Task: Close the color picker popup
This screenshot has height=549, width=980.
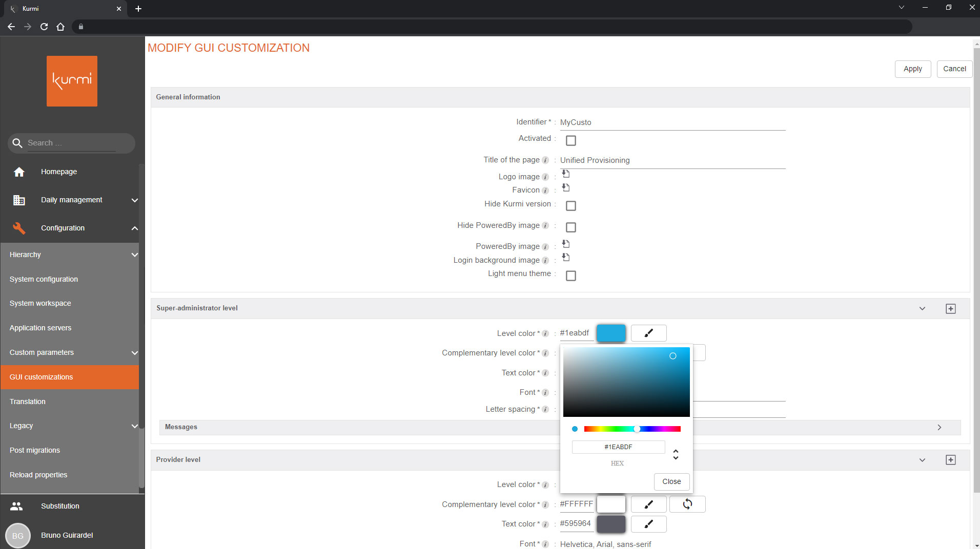Action: pos(671,481)
